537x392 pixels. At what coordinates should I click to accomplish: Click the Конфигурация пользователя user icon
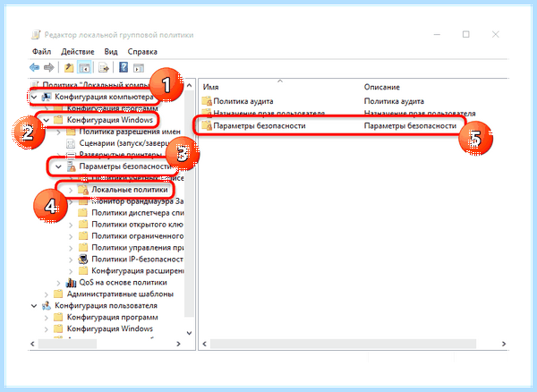click(x=47, y=306)
